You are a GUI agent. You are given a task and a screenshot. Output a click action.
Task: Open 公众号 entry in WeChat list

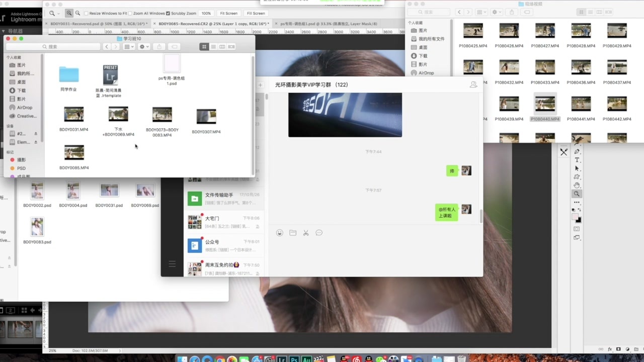click(225, 245)
